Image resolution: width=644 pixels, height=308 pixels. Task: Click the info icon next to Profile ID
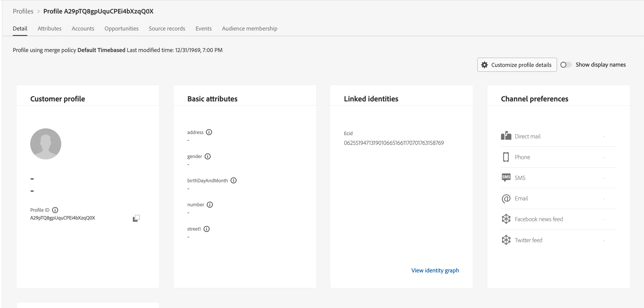(55, 210)
